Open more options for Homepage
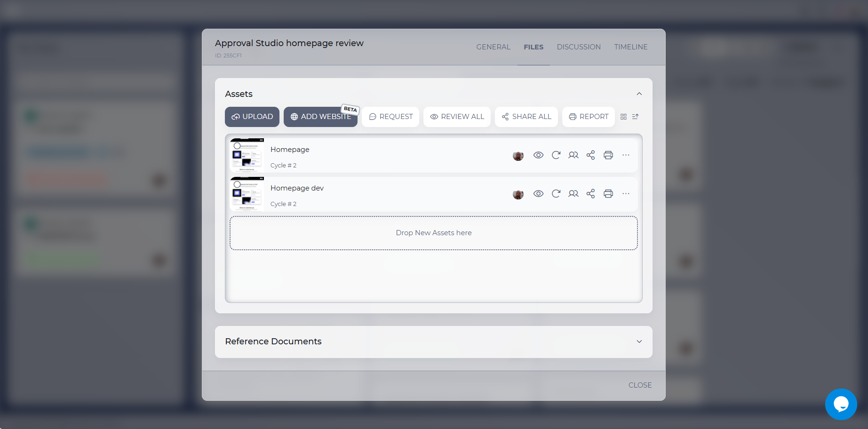Screen dimensions: 868x429 626,155
